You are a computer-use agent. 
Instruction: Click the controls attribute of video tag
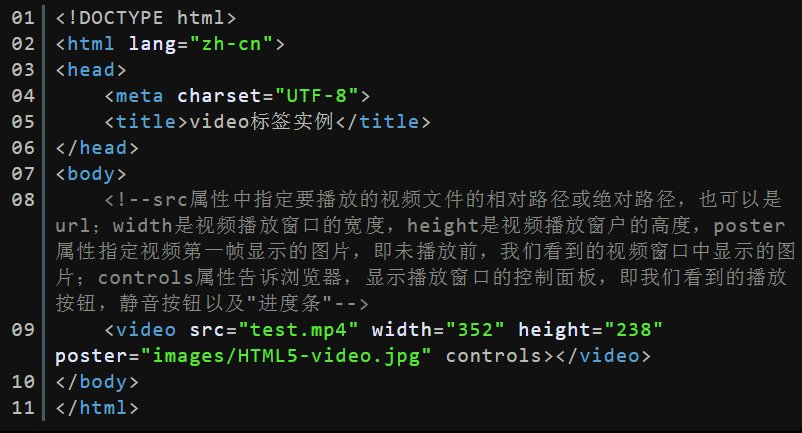[494, 356]
